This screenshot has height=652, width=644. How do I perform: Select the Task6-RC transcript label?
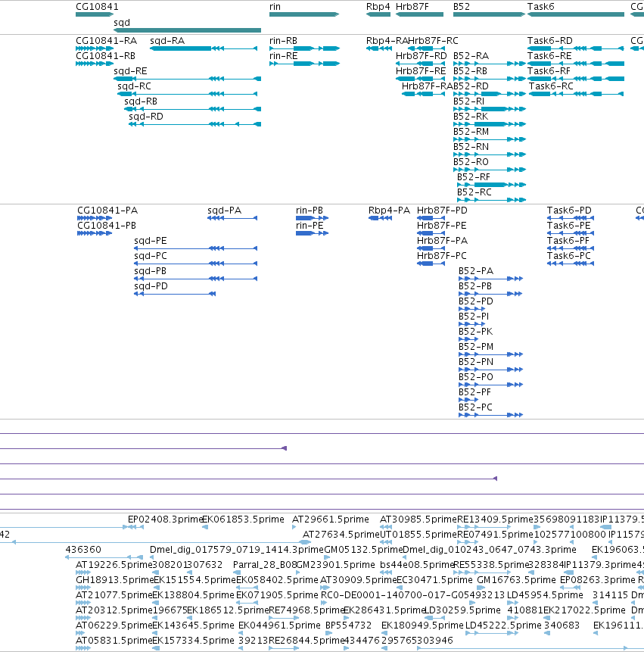(551, 86)
